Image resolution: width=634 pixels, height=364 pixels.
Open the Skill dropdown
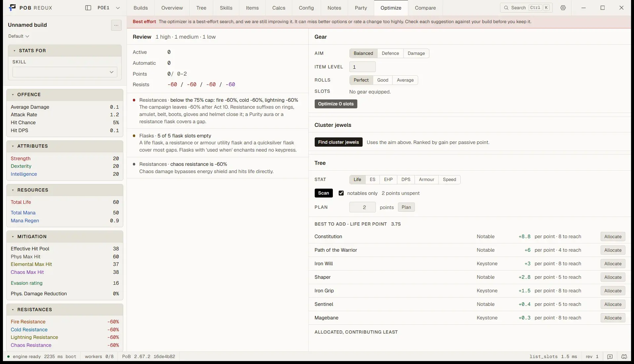click(65, 72)
